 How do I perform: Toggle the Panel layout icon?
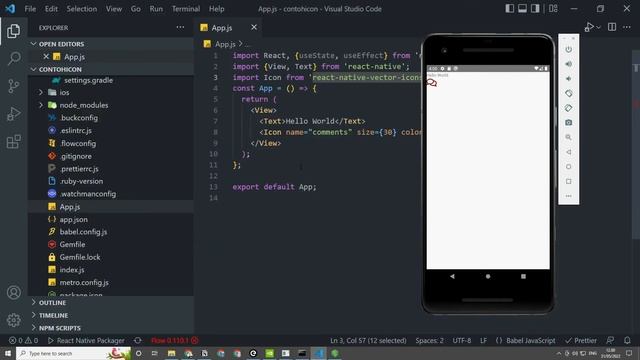(522, 9)
